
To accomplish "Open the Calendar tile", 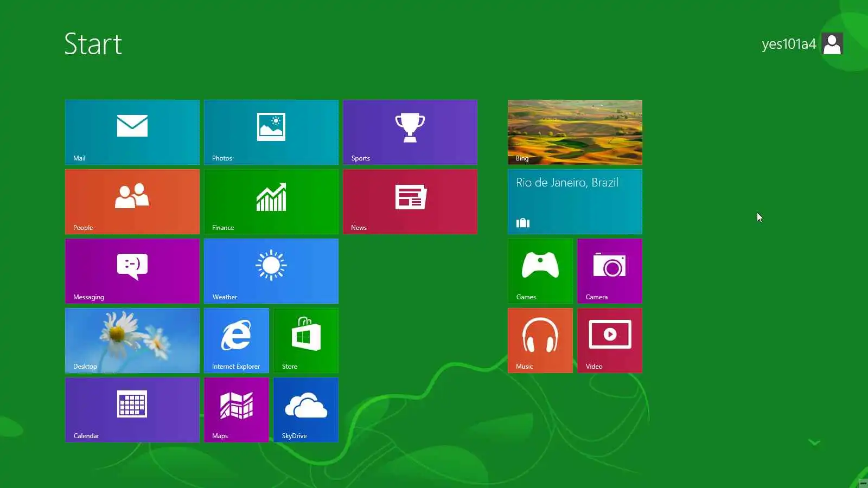I will pyautogui.click(x=132, y=410).
